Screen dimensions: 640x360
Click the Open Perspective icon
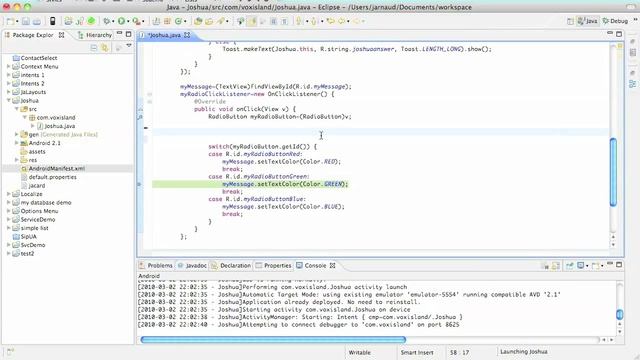[x=570, y=21]
